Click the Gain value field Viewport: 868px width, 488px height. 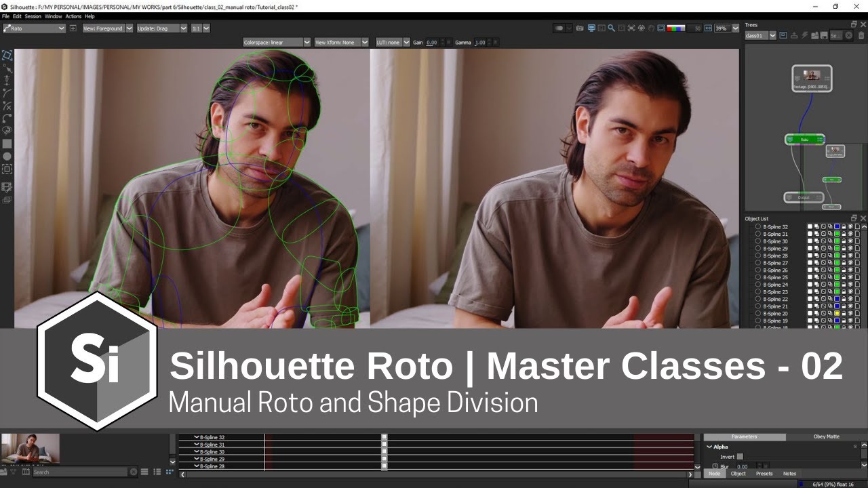[431, 42]
